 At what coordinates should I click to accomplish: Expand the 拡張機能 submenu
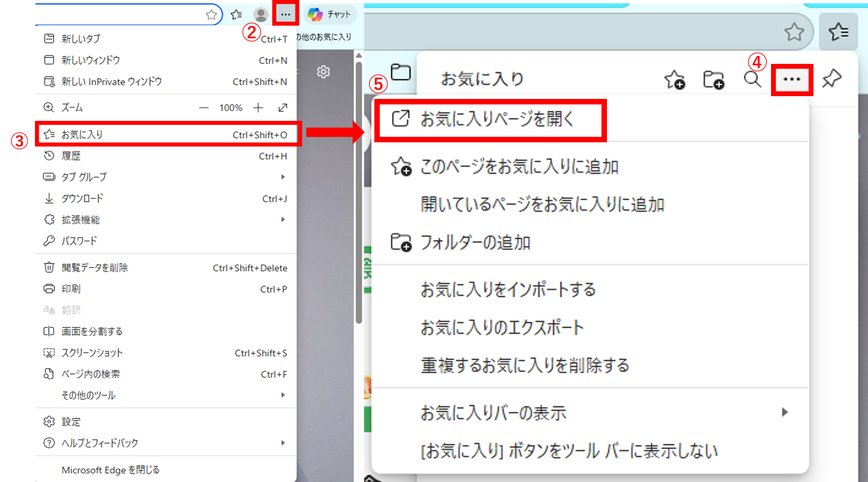click(x=282, y=219)
